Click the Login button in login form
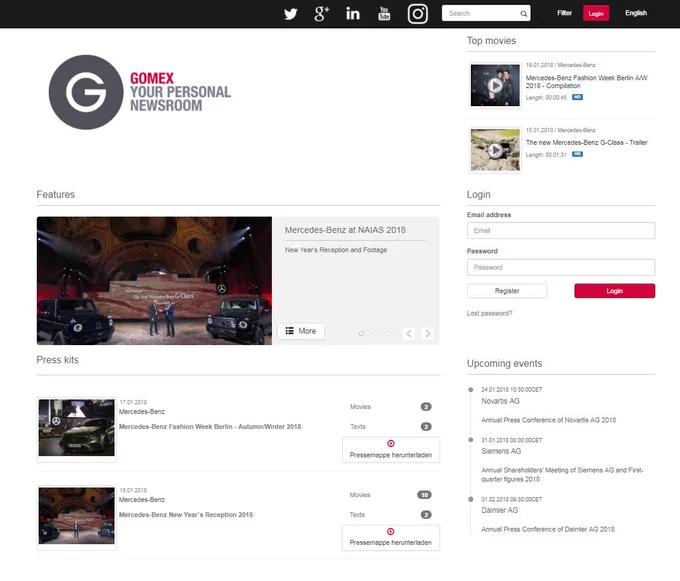Screen dimensions: 680x581 (x=615, y=290)
